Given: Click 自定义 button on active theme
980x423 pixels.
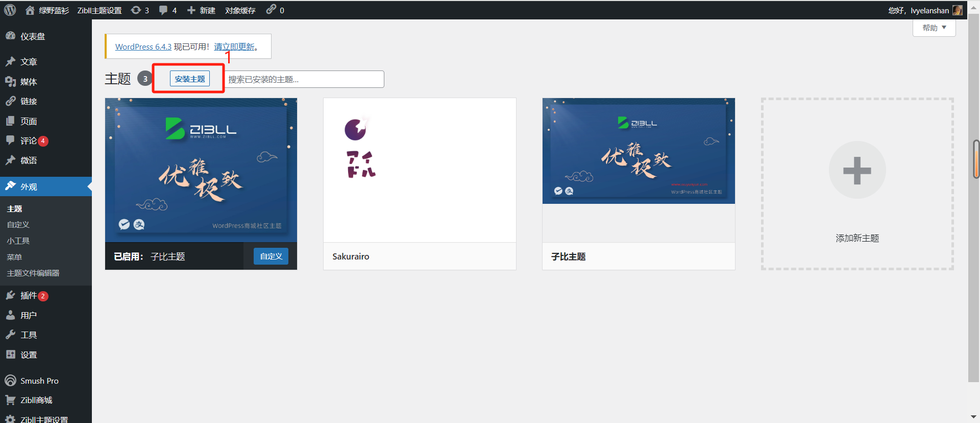Looking at the screenshot, I should (x=271, y=256).
